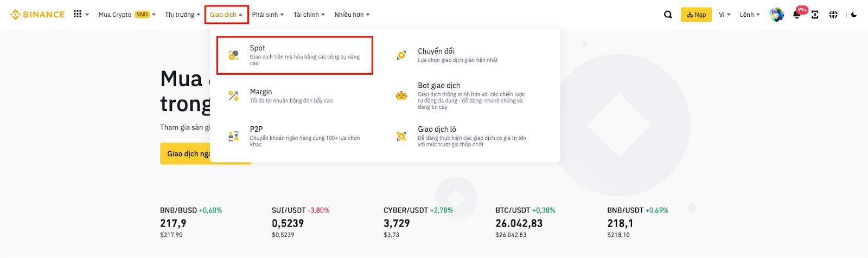Click the 0,5239 SUI price
This screenshot has width=868, height=258.
pyautogui.click(x=288, y=223)
